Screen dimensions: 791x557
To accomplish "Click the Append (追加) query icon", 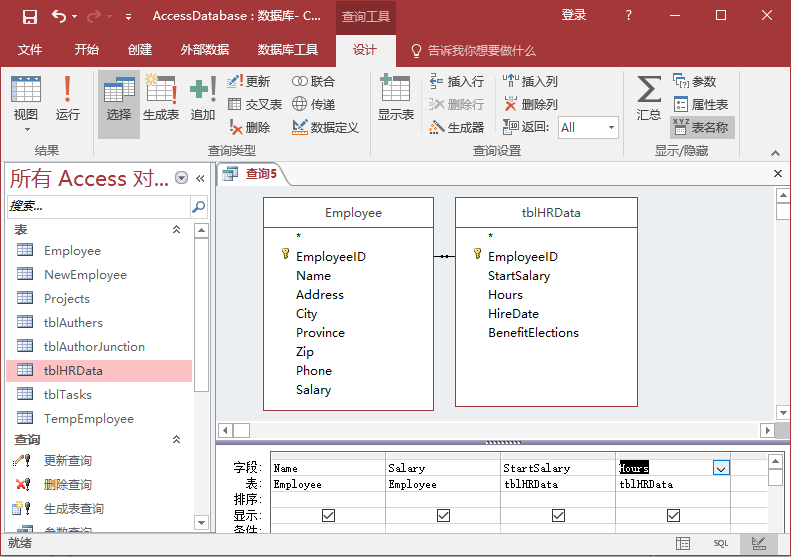I will click(x=203, y=98).
